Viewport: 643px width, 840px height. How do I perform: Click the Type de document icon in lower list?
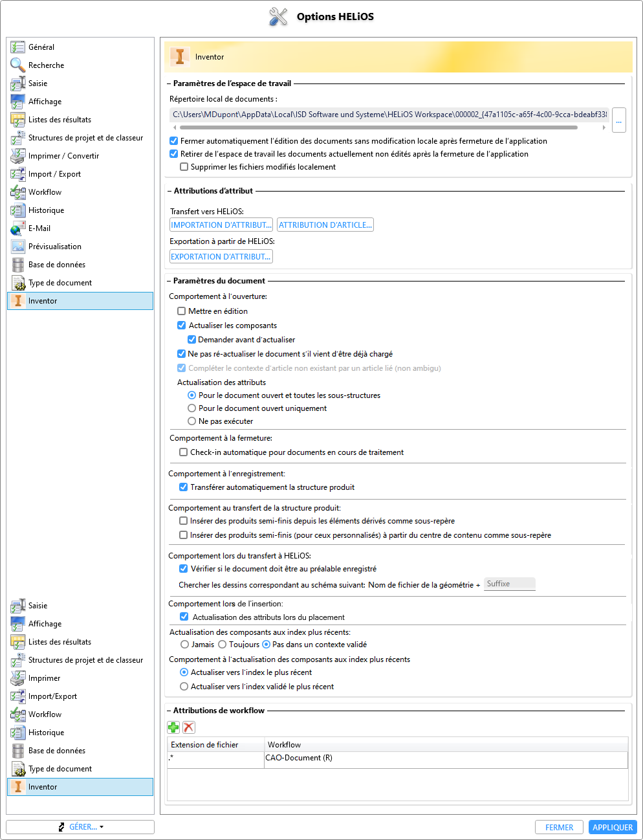pos(17,769)
